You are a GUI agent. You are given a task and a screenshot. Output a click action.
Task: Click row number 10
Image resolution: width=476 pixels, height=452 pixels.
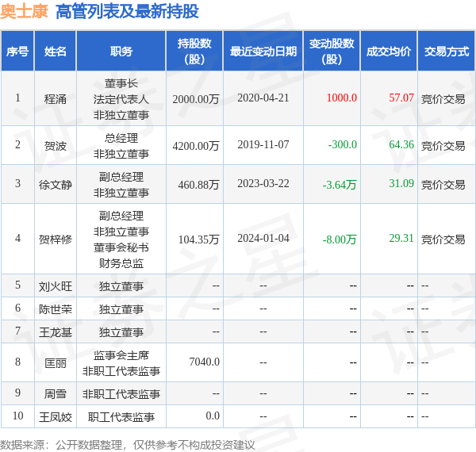pyautogui.click(x=17, y=416)
